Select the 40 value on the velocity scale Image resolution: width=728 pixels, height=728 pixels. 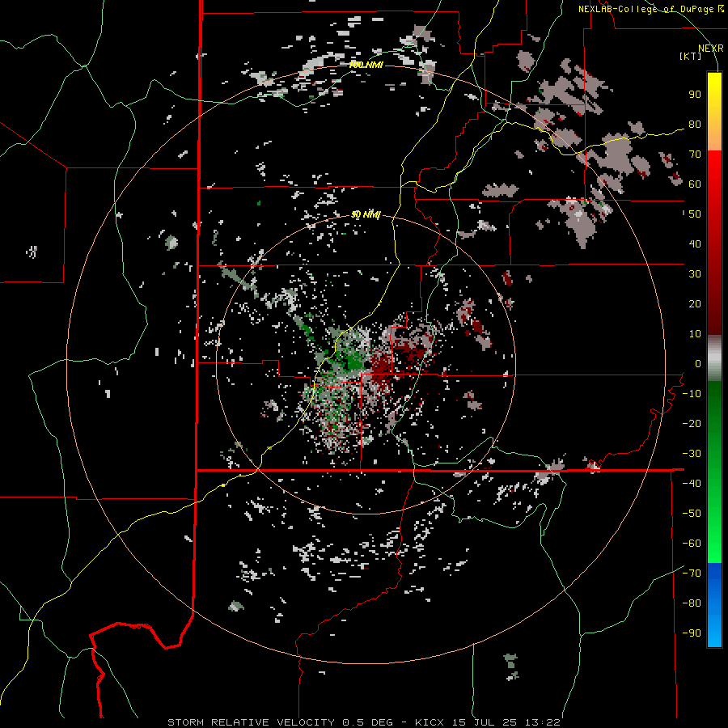695,243
